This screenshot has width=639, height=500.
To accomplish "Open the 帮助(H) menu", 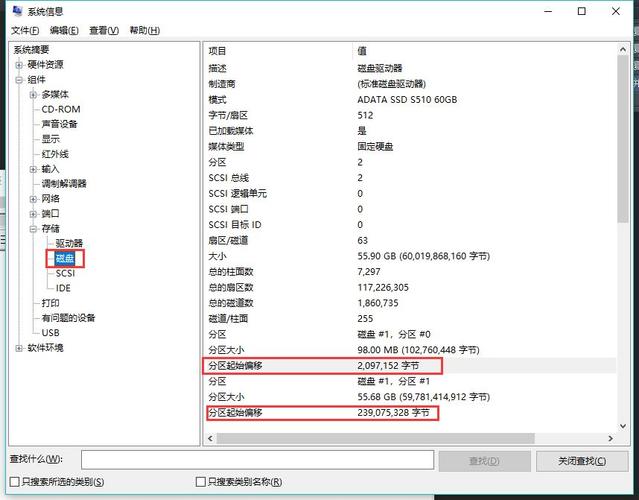I will (145, 31).
